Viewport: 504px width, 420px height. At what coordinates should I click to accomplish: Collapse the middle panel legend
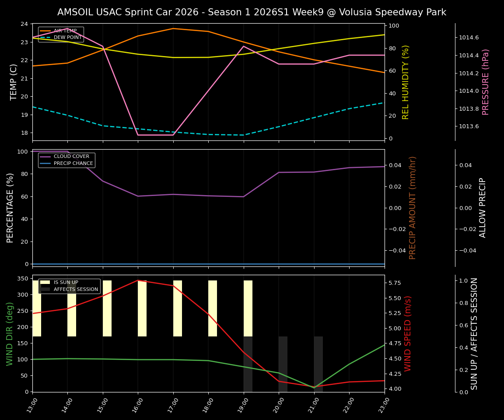coord(66,160)
